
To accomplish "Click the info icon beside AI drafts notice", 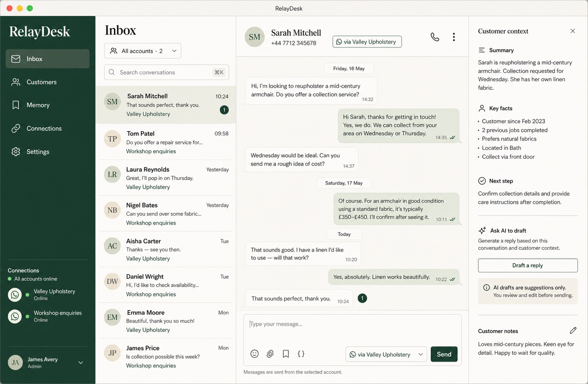I will [x=487, y=287].
